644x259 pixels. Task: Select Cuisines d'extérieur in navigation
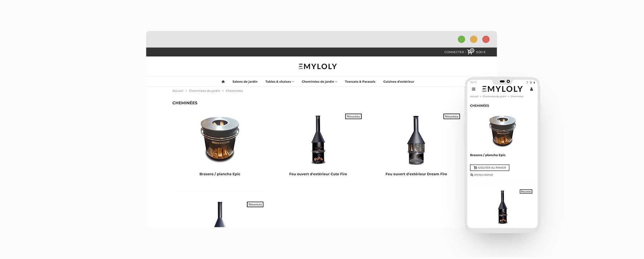click(x=399, y=82)
